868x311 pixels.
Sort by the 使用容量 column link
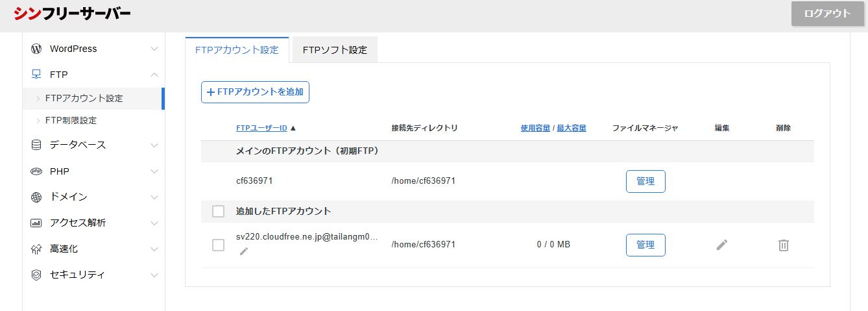(x=535, y=128)
